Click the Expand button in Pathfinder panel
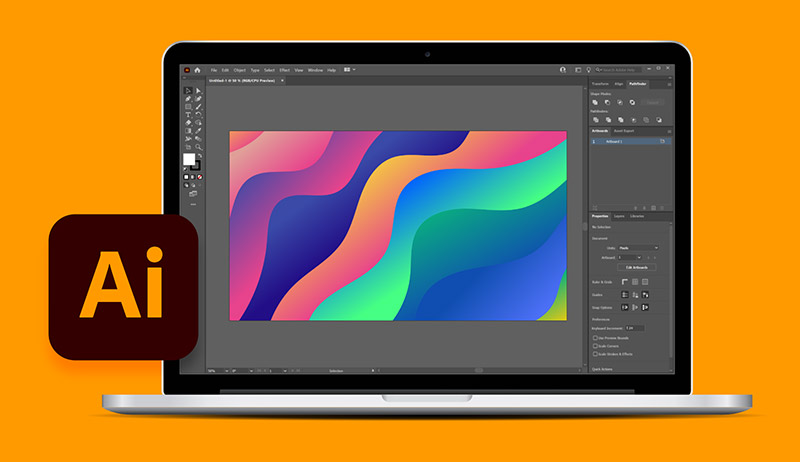 pyautogui.click(x=653, y=102)
